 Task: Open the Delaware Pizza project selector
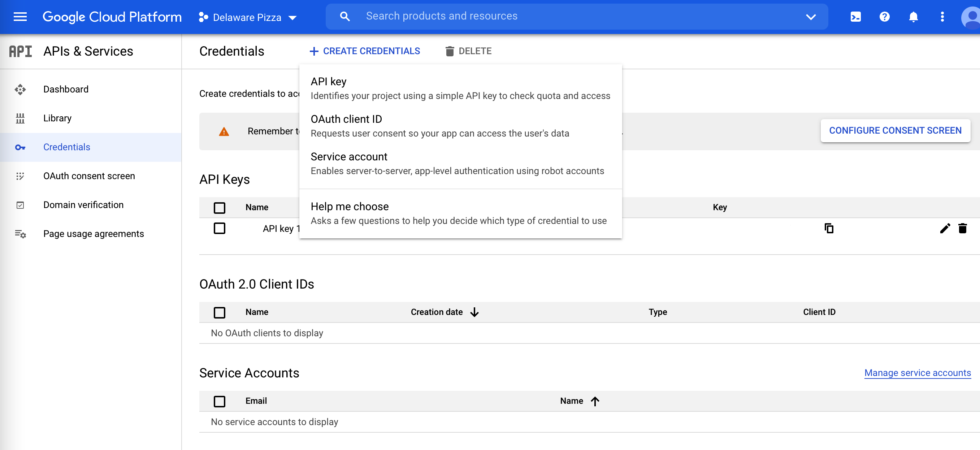click(x=247, y=17)
